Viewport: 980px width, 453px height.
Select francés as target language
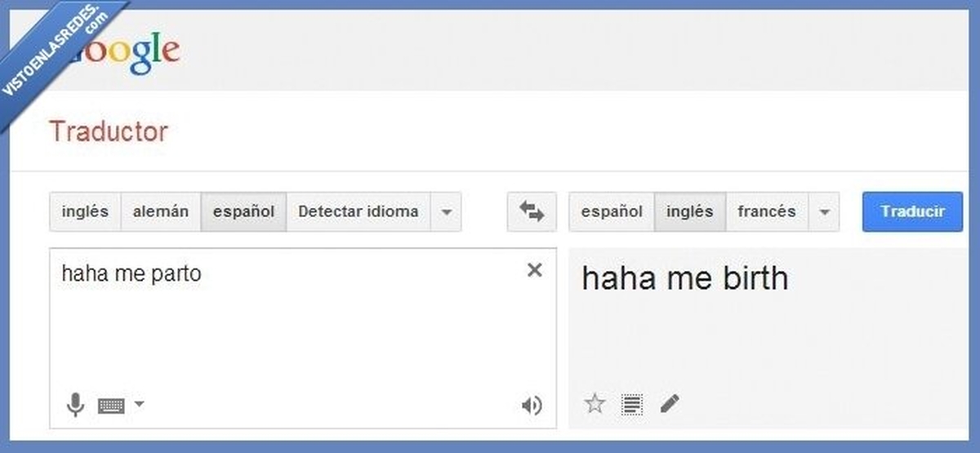pos(767,211)
